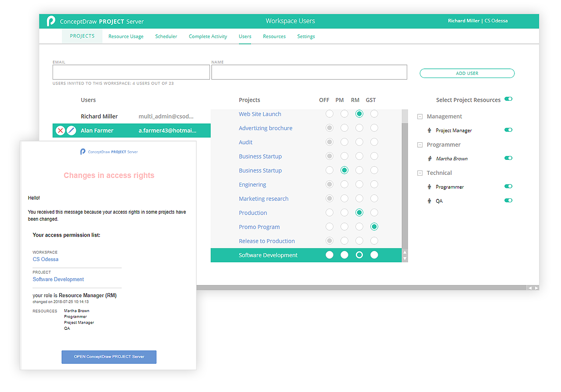
Task: Click OPEN ConceptDraw PROJECT Server button in email
Action: [x=109, y=357]
